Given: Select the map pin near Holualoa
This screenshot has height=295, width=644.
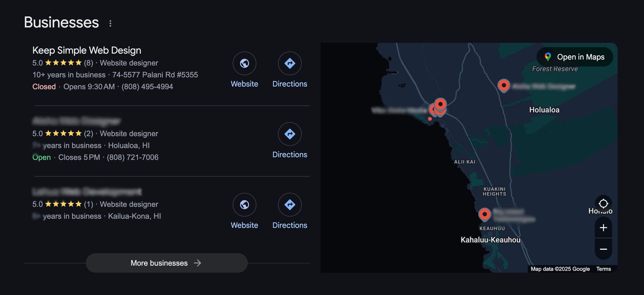Looking at the screenshot, I should [x=503, y=85].
